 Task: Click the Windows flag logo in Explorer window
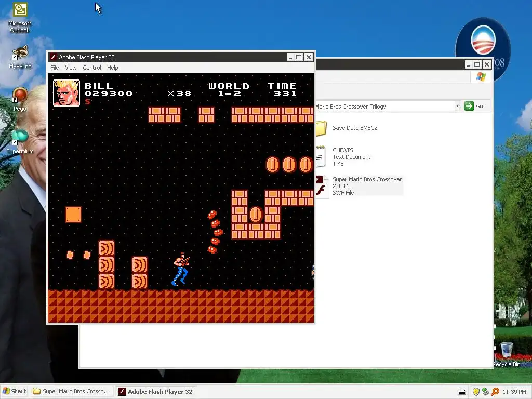(x=481, y=77)
